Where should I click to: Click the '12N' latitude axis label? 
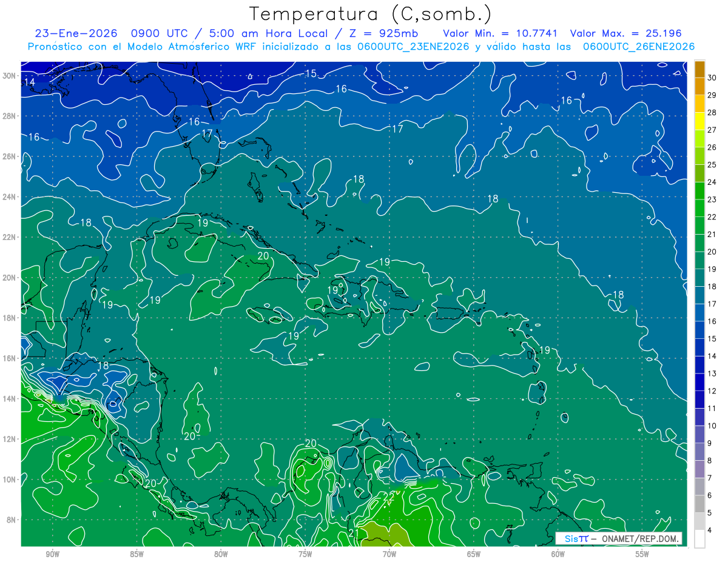click(9, 439)
